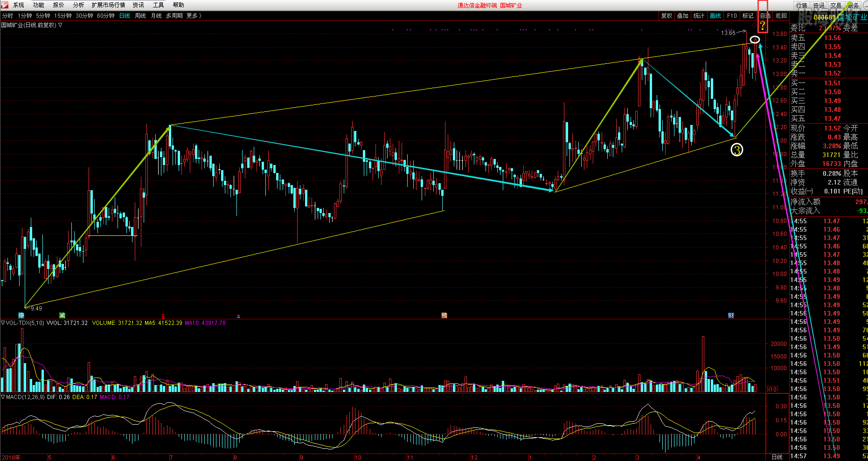Click the month 12 timeline marker
The width and height of the screenshot is (868, 461).
click(x=474, y=458)
